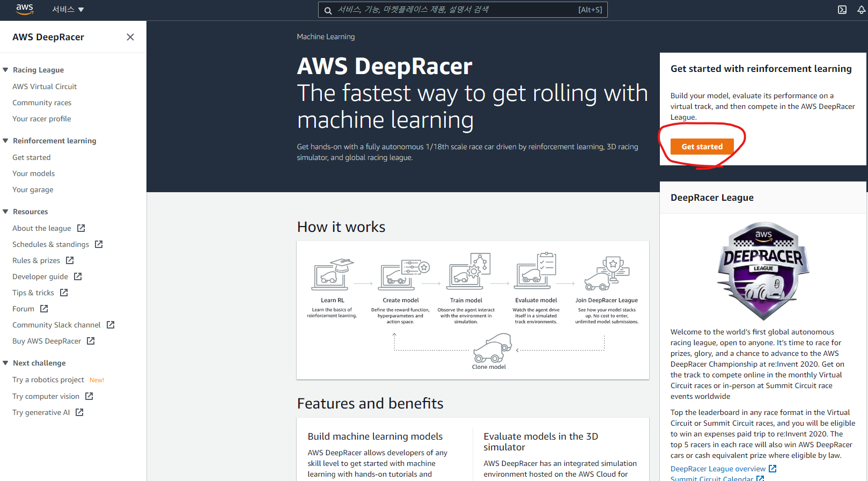This screenshot has width=868, height=481.
Task: Go to Community races
Action: pyautogui.click(x=42, y=103)
